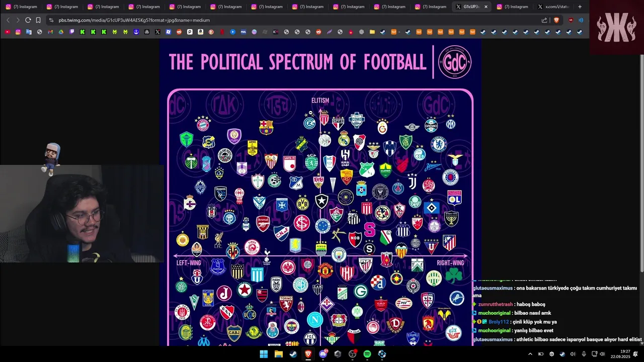The width and height of the screenshot is (644, 362).
Task: Open the Google Drive bookmark
Action: pos(61,32)
